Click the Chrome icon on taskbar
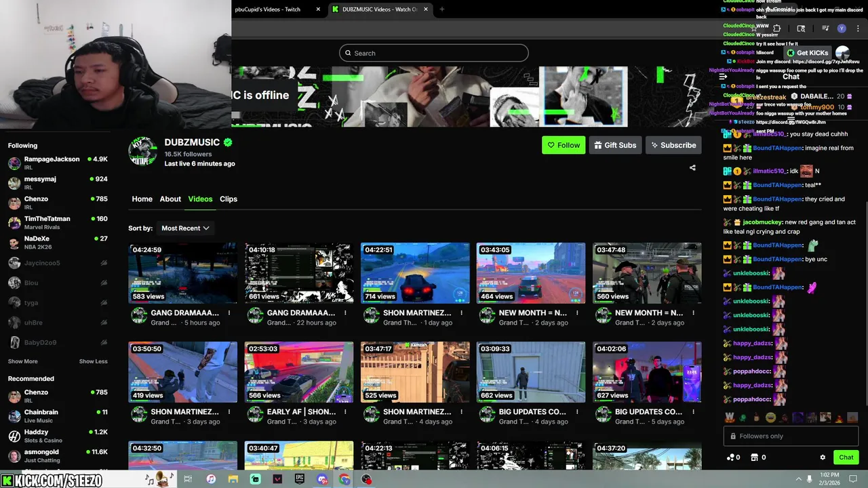This screenshot has height=488, width=868. (x=344, y=479)
